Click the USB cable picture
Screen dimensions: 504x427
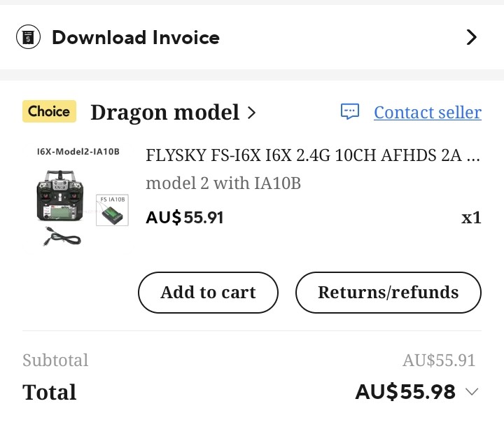pos(62,236)
